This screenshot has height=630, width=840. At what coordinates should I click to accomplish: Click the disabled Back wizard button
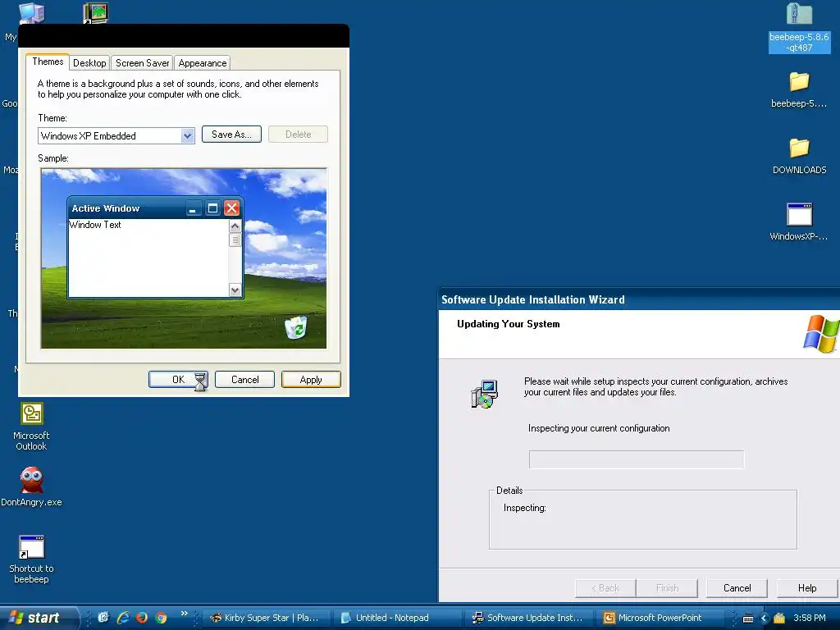point(605,587)
